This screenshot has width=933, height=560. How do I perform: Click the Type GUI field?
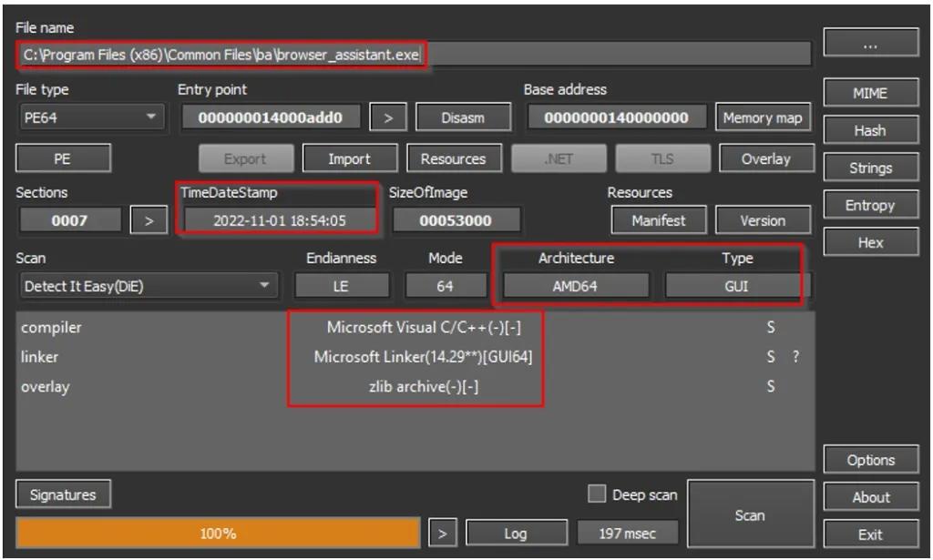736,286
